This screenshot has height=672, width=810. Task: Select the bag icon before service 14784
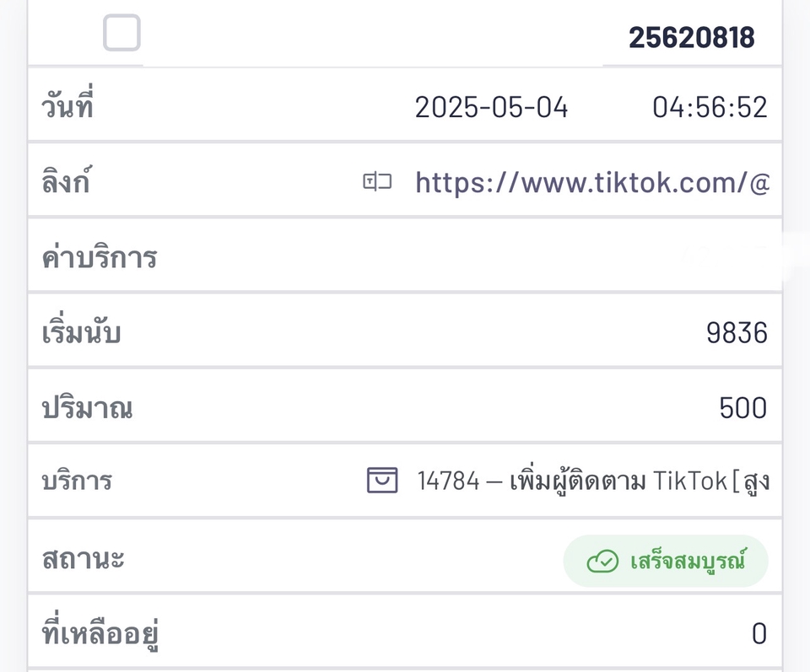[x=381, y=479]
